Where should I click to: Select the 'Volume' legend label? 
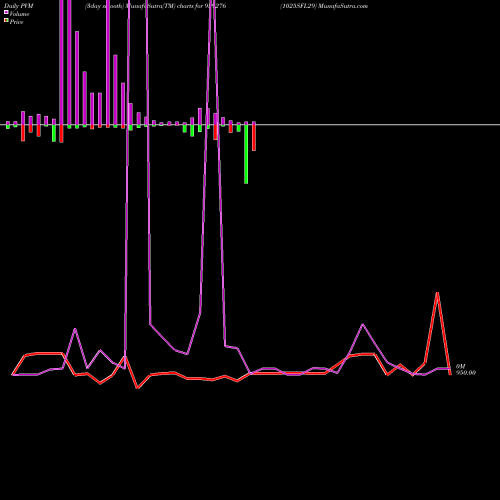click(x=19, y=14)
